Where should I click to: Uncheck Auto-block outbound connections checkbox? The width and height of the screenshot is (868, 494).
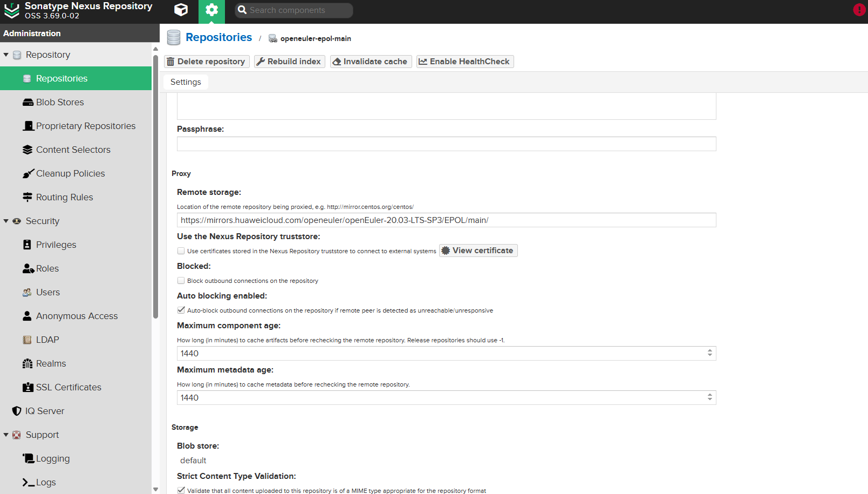pos(181,310)
